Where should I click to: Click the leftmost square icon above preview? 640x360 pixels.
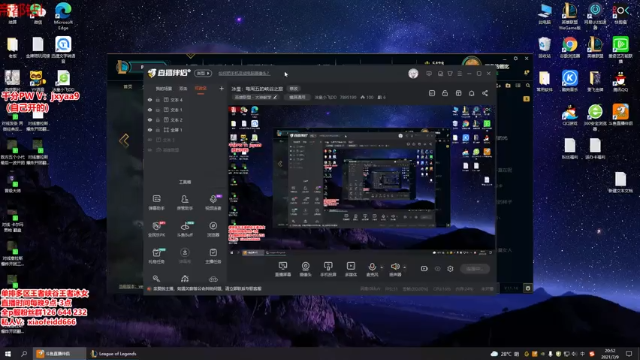click(x=432, y=93)
